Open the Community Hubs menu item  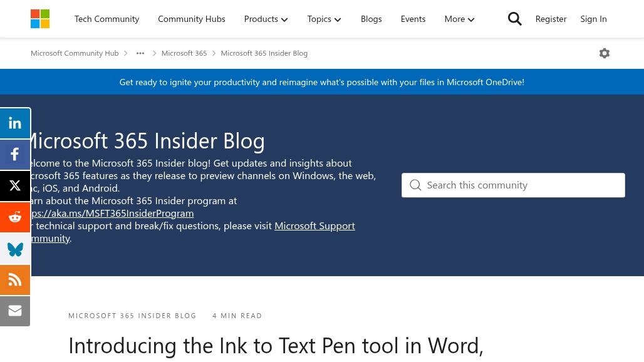point(191,19)
